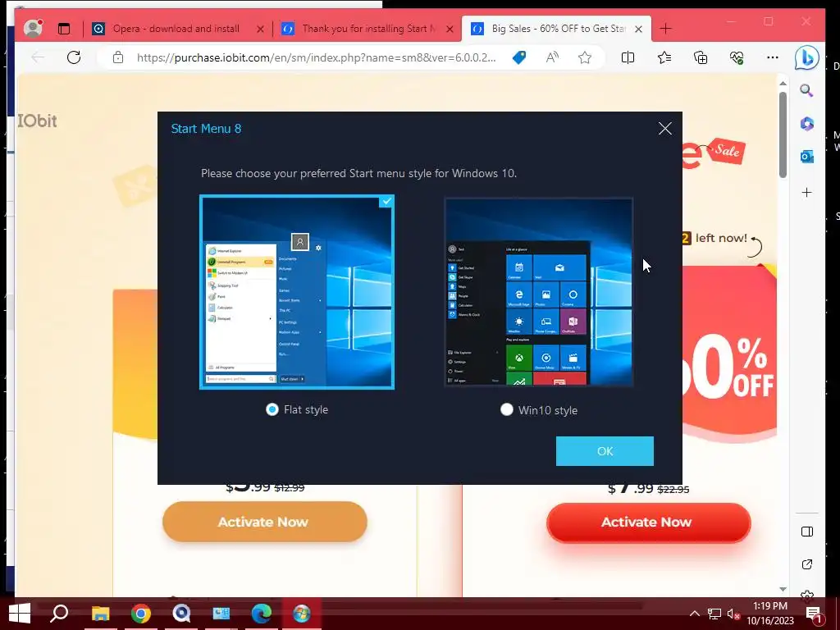Screen dimensions: 840x630
Task: Click the orange Activate Now button
Action: [265, 522]
